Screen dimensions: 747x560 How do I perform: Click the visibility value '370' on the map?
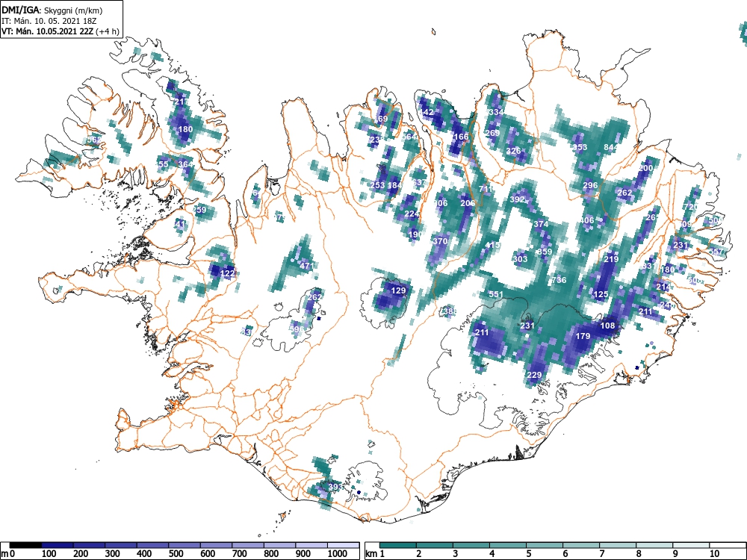pos(440,241)
